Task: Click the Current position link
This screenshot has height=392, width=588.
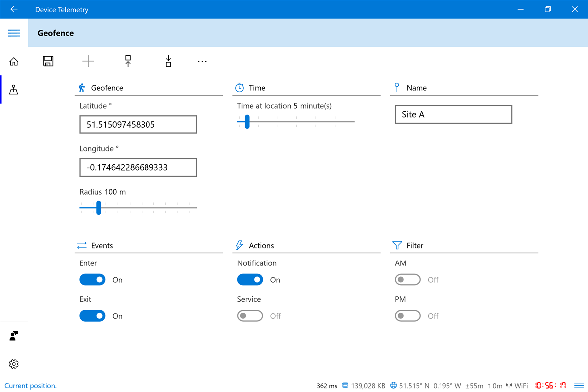Action: 30,385
